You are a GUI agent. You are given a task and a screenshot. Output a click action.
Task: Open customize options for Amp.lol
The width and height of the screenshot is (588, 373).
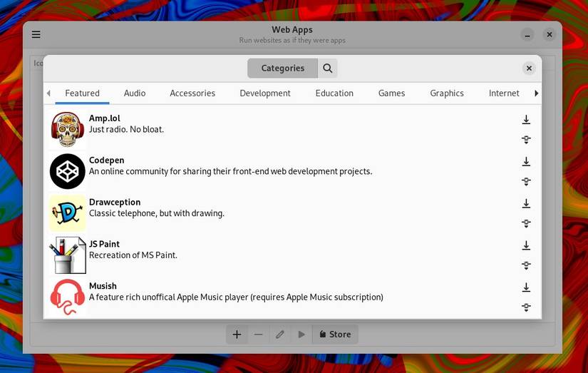coord(526,140)
